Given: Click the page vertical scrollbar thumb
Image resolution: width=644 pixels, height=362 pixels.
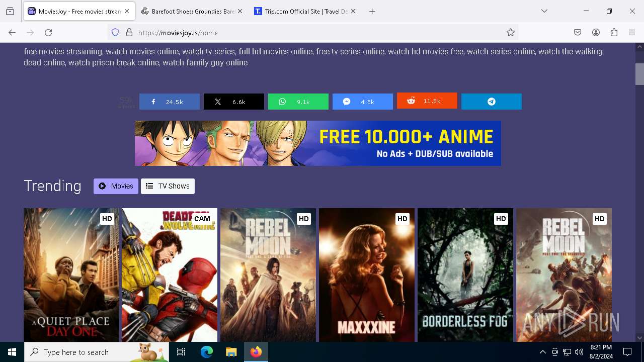Looking at the screenshot, I should click(x=639, y=74).
